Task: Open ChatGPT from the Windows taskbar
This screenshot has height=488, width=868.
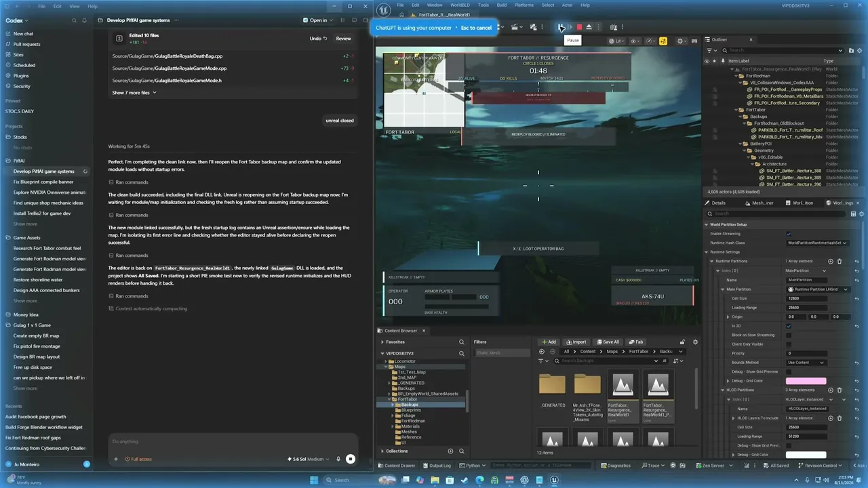Action: click(x=524, y=480)
